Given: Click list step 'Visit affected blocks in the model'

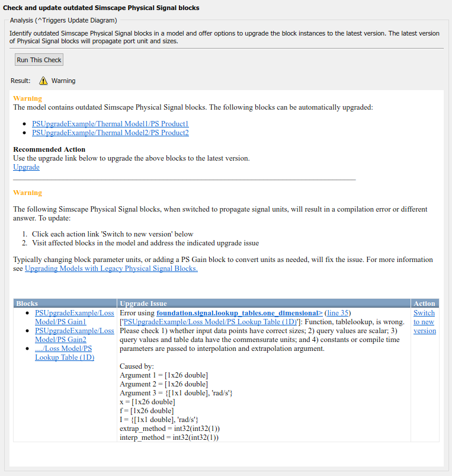Looking at the screenshot, I should coord(145,243).
